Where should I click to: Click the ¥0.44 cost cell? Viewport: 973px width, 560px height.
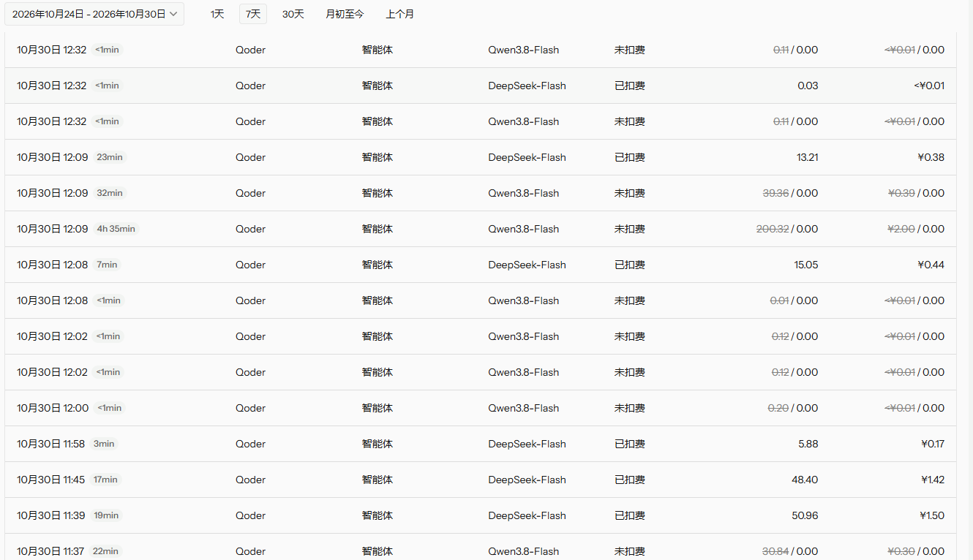pos(931,265)
